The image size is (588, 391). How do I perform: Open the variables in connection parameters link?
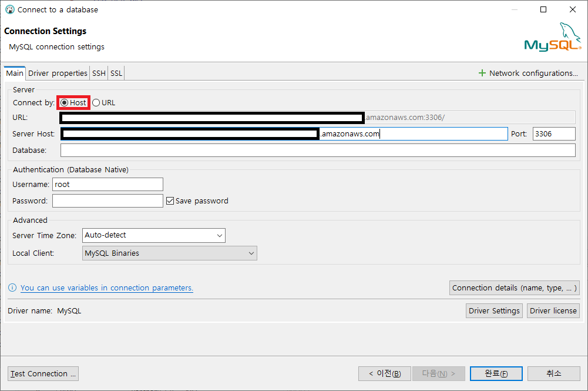point(107,288)
